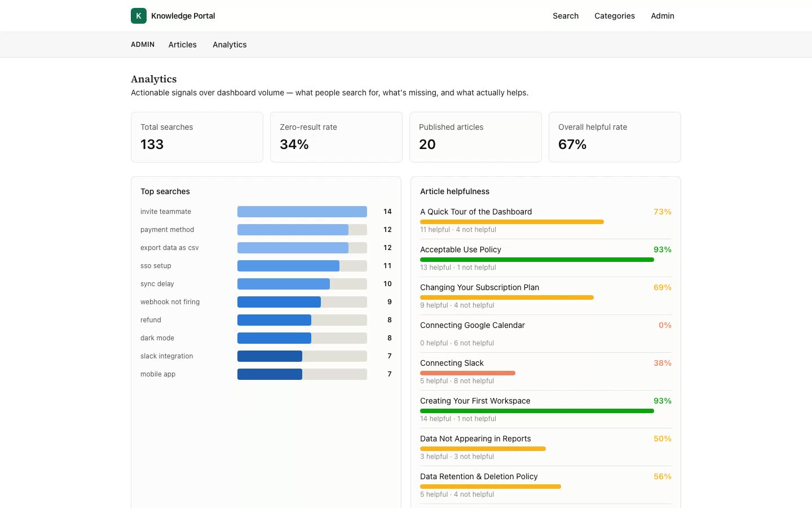Click the 'slack integration' label

pos(167,356)
